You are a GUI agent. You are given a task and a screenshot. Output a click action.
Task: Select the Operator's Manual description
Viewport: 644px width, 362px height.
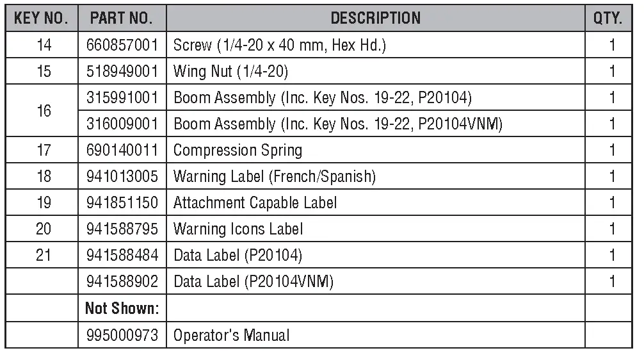pyautogui.click(x=231, y=335)
